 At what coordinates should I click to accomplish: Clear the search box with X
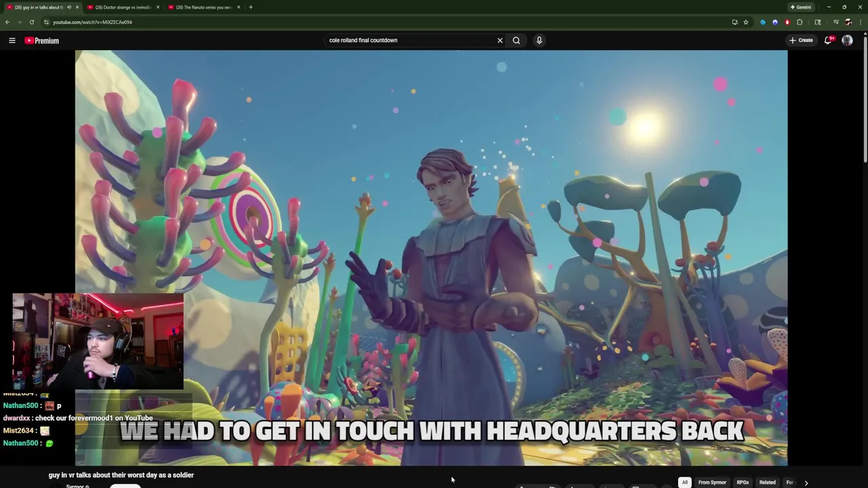tap(500, 41)
